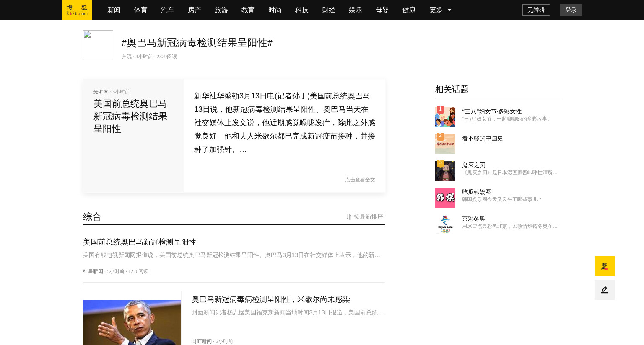This screenshot has height=345, width=644.
Task: Click description “三八”妇女节，一起聊聊她的多彩故事。
Action: click(506, 119)
